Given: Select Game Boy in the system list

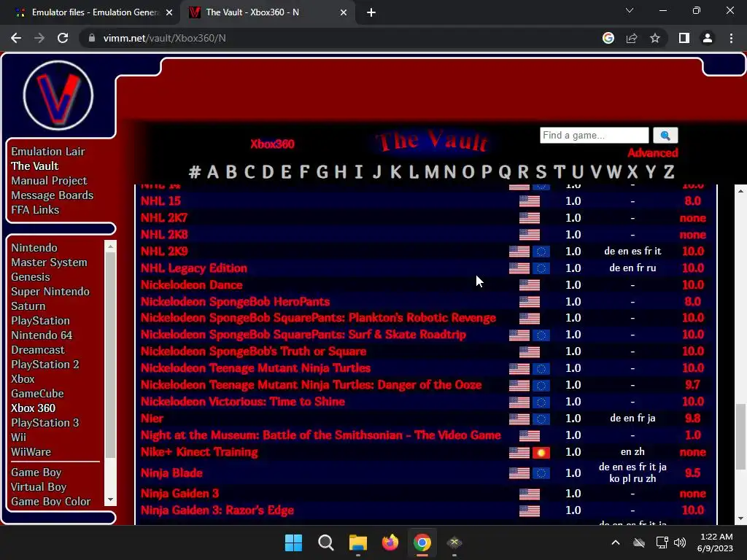Looking at the screenshot, I should click(x=36, y=472).
